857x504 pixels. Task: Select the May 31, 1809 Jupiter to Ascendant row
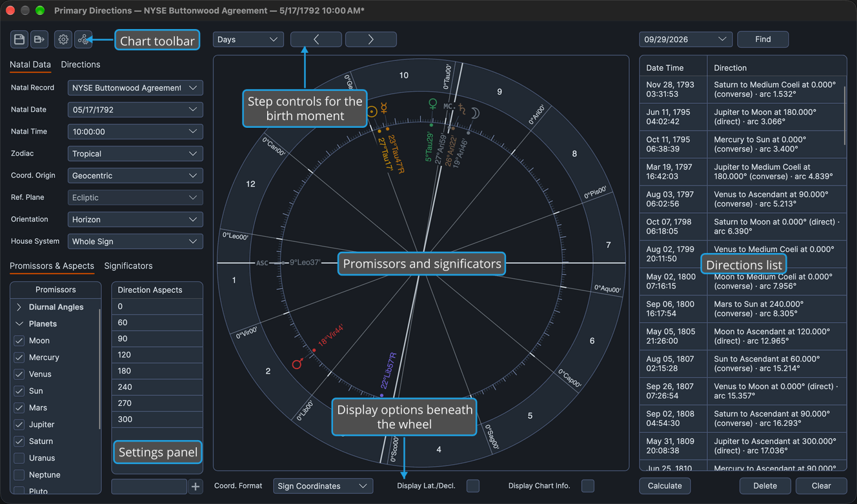(743, 446)
